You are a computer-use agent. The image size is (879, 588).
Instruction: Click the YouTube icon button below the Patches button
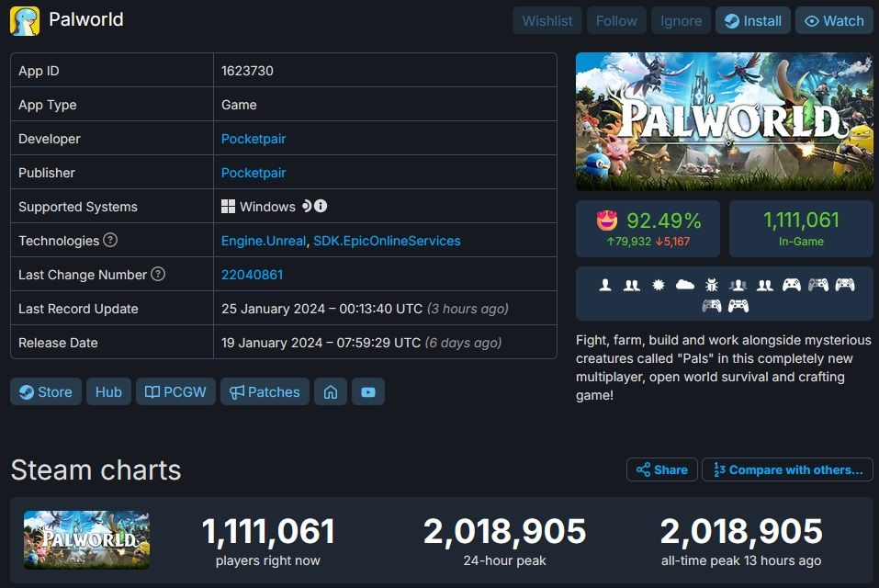coord(367,391)
